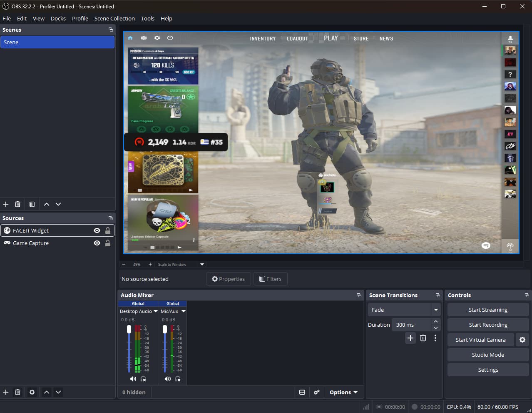This screenshot has width=532, height=413.
Task: Select Scene in the Scenes list
Action: 57,42
